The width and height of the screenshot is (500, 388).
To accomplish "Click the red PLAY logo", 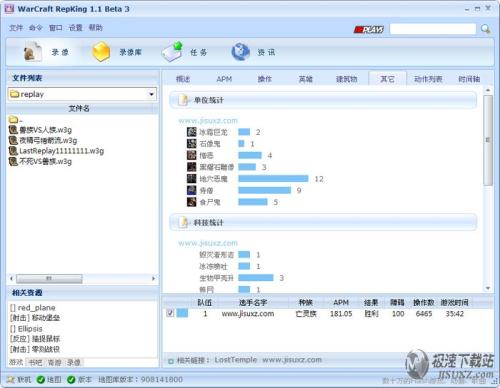I will (x=369, y=29).
